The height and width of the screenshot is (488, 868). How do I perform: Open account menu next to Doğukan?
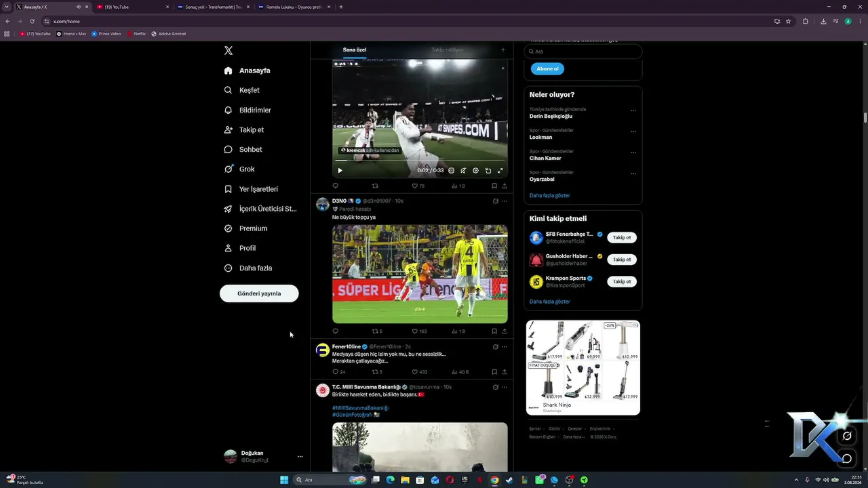coord(300,457)
